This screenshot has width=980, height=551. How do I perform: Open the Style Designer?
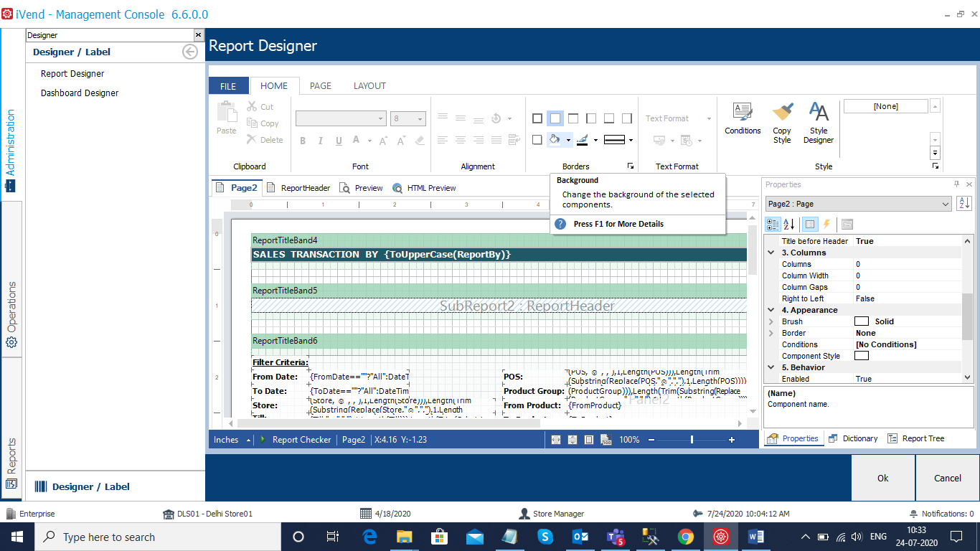click(x=819, y=123)
